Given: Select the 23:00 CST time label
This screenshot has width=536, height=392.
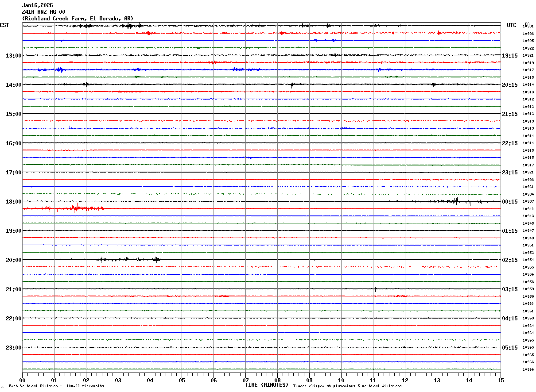Looking at the screenshot, I should (13, 348).
